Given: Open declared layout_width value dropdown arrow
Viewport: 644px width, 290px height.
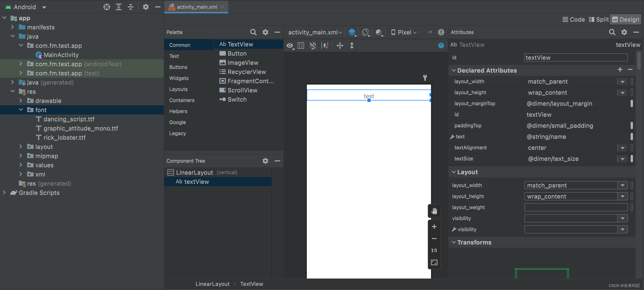Looking at the screenshot, I should 622,82.
